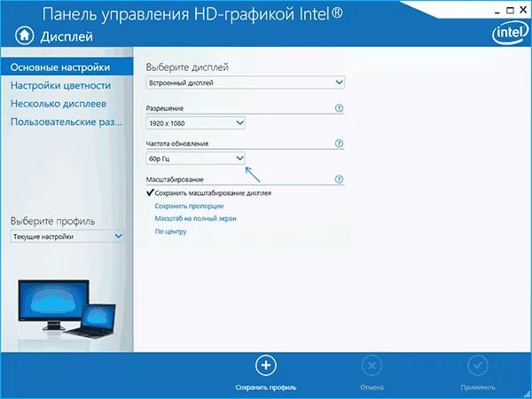Maximize the Intel control panel window

510,10
